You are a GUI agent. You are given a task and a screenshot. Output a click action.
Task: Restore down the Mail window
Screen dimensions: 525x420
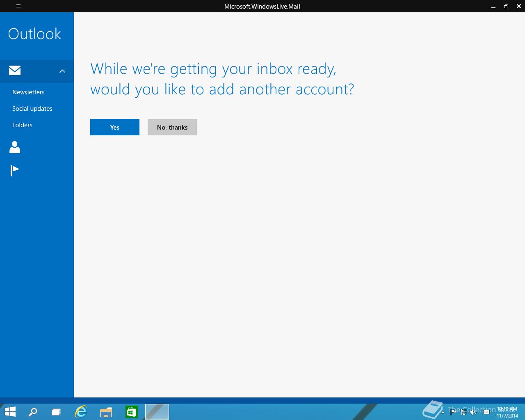point(506,6)
